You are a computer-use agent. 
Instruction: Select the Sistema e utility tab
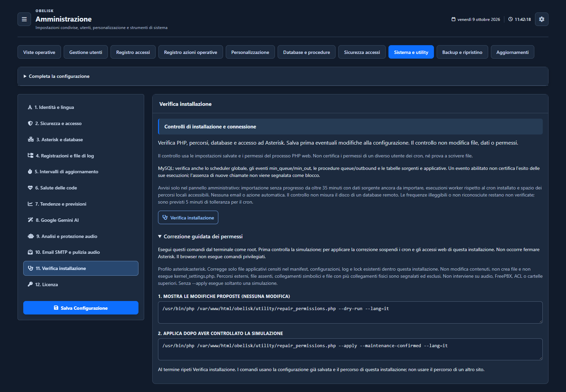(x=411, y=52)
